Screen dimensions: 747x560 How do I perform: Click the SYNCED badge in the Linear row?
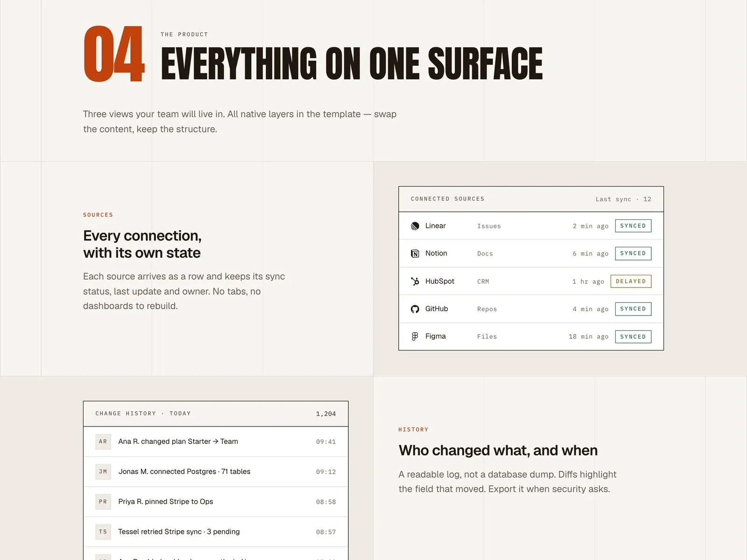pos(633,226)
